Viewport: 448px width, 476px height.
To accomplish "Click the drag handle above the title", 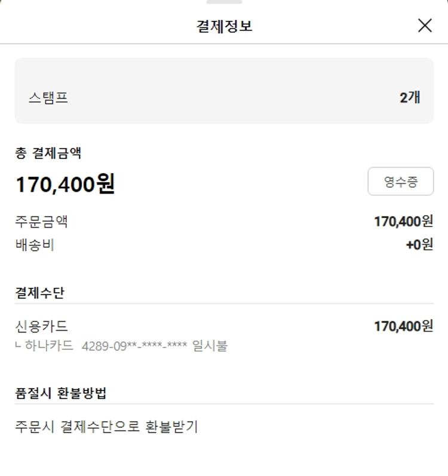I will [224, 2].
